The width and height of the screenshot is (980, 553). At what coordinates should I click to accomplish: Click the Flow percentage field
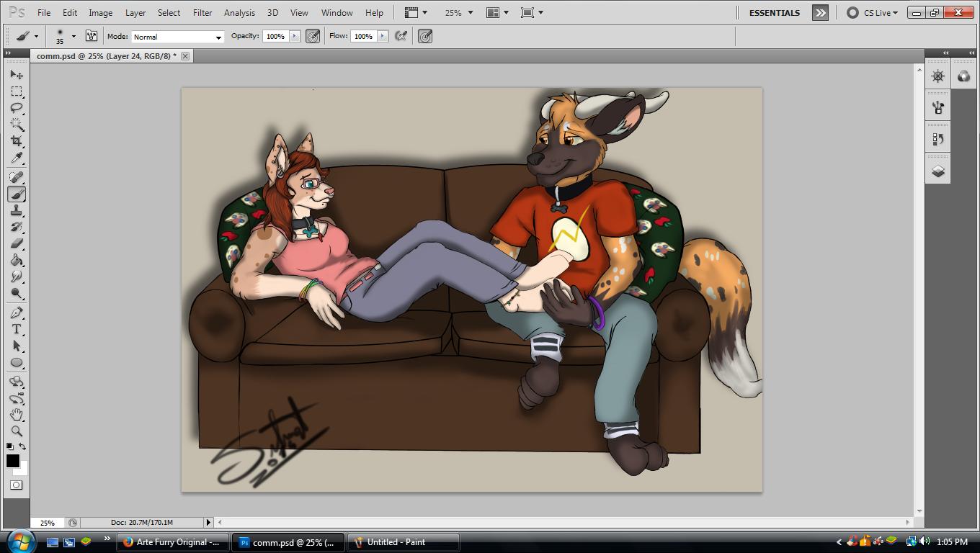coord(363,36)
